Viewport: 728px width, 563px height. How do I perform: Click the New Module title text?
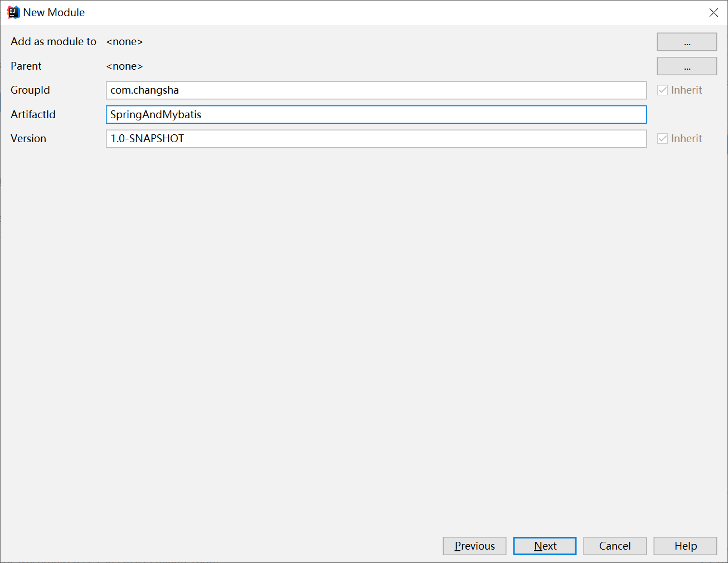(x=54, y=12)
